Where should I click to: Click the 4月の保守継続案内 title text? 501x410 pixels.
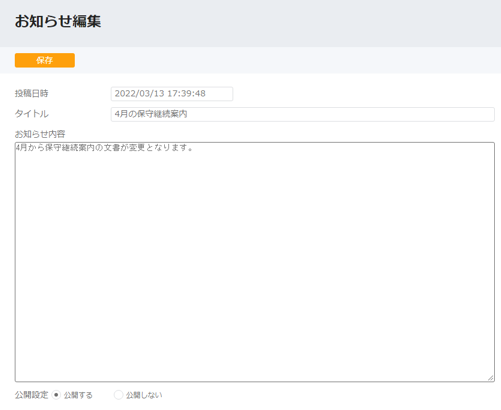coord(151,114)
